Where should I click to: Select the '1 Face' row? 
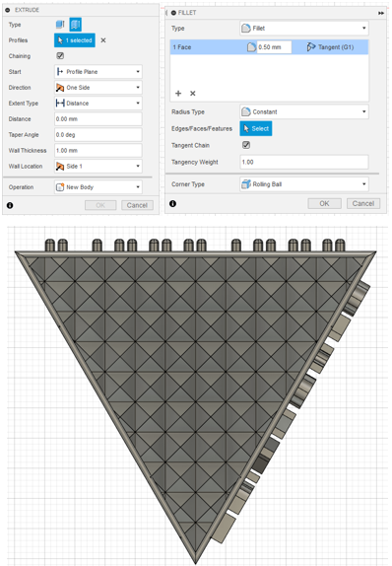pos(269,47)
